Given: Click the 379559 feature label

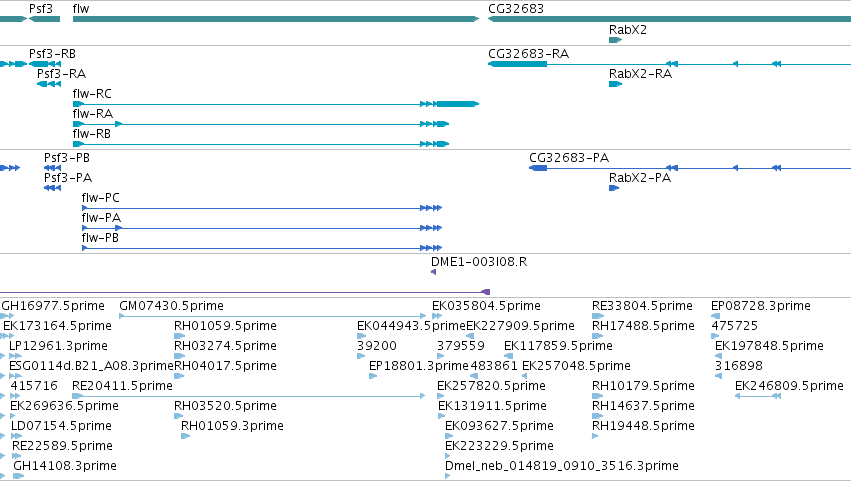Looking at the screenshot, I should coord(461,346).
